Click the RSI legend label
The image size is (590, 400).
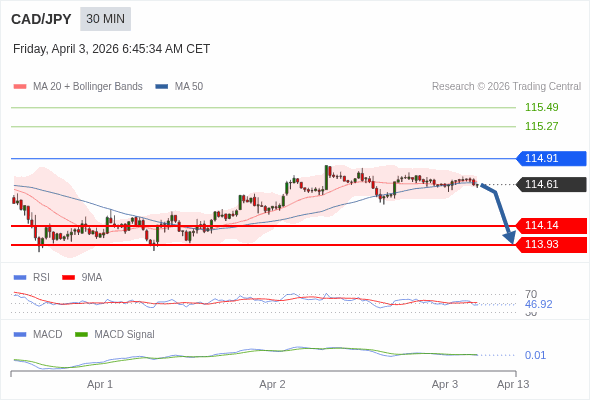click(x=41, y=278)
